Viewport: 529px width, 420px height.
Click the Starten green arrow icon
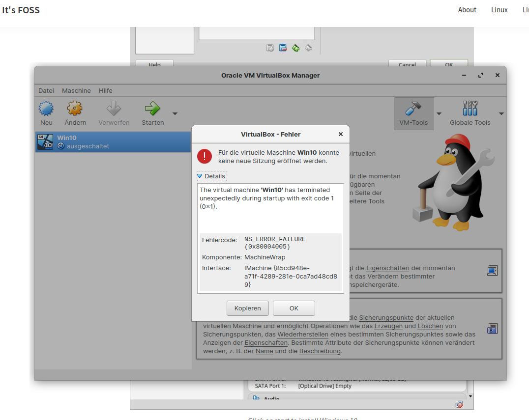tap(152, 109)
